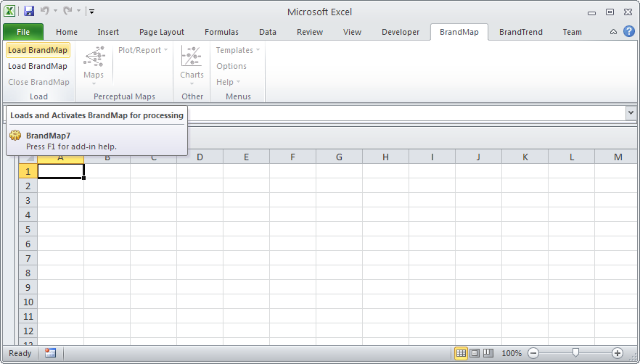Select column G header
This screenshot has height=364, width=640.
click(339, 157)
